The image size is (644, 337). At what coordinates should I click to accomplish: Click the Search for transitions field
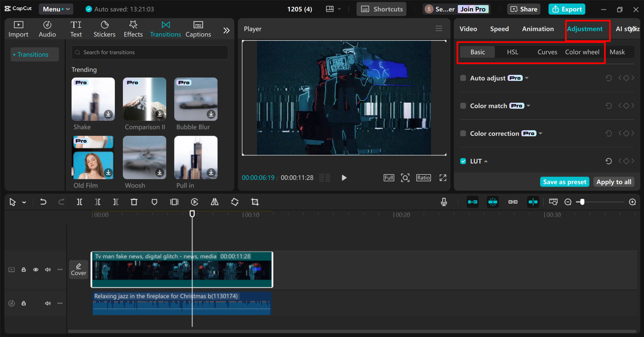pos(150,52)
